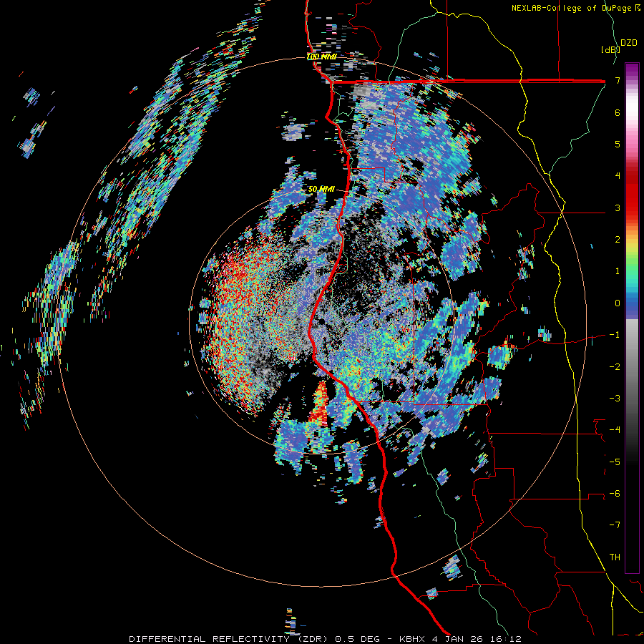Click the red triangular ZDR echo south of radar
The width and height of the screenshot is (644, 644).
tap(318, 404)
